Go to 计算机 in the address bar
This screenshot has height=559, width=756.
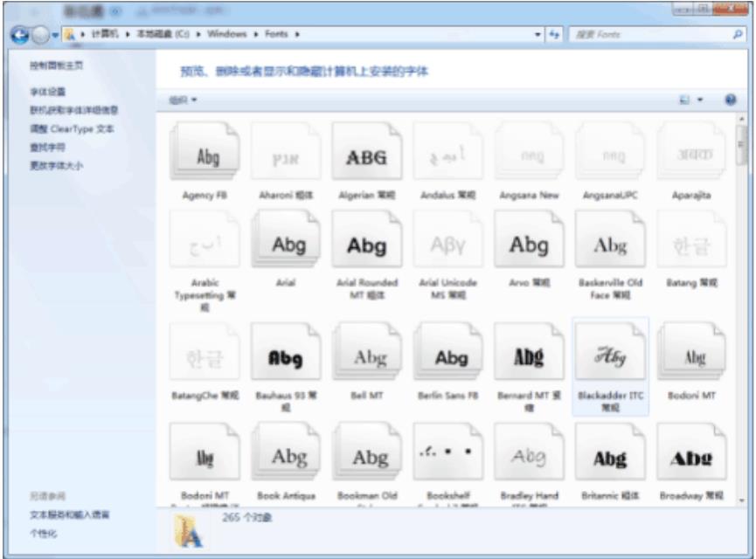point(105,34)
